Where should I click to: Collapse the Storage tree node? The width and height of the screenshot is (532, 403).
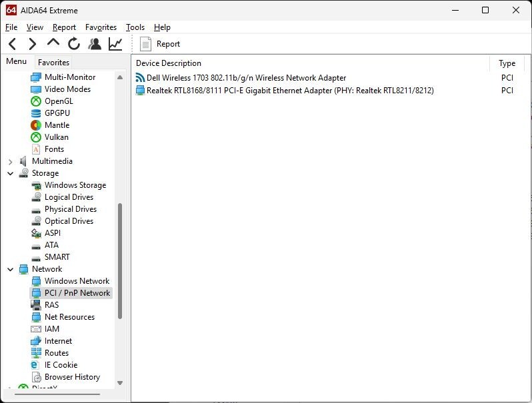pyautogui.click(x=11, y=174)
